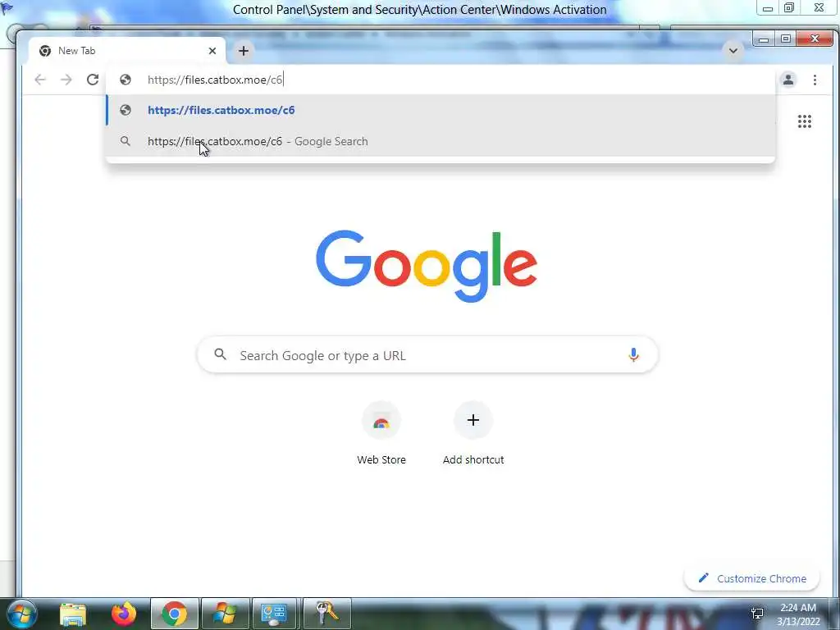Close the Chrome window with red X

click(x=815, y=39)
